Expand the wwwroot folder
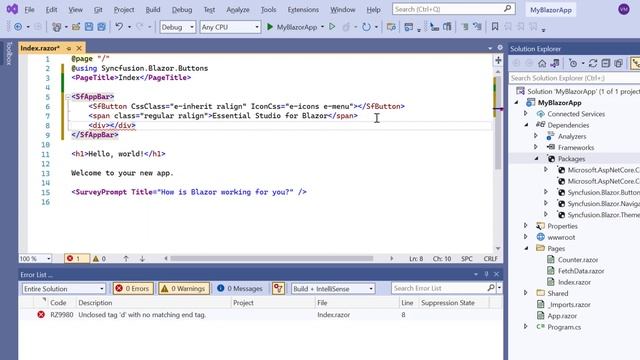The height and width of the screenshot is (360, 640). [526, 237]
